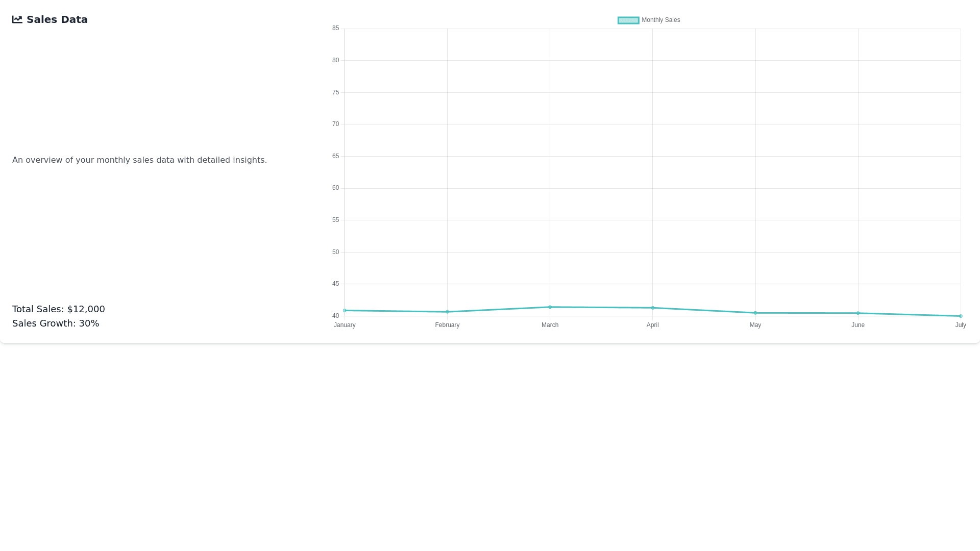Screen dimensions: 980x551
Task: Click the July data point on the line
Action: coord(961,316)
